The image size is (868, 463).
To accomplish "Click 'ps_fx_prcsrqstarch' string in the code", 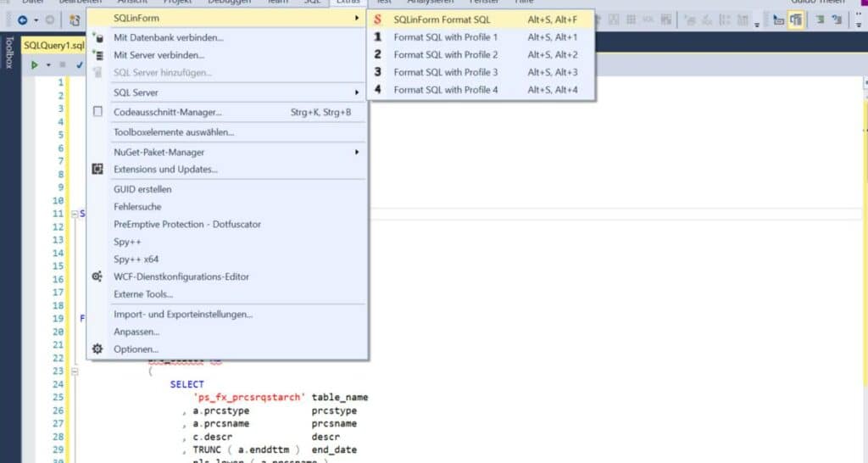I will (x=249, y=397).
